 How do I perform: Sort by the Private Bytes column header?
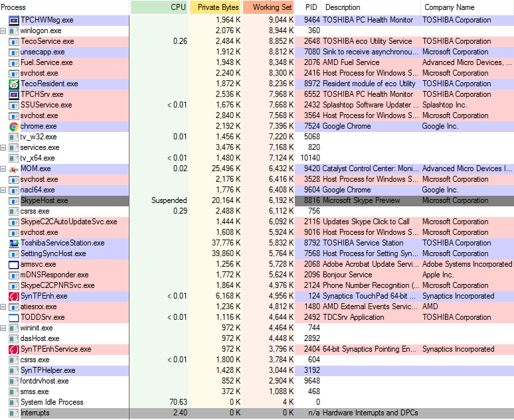(215, 7)
